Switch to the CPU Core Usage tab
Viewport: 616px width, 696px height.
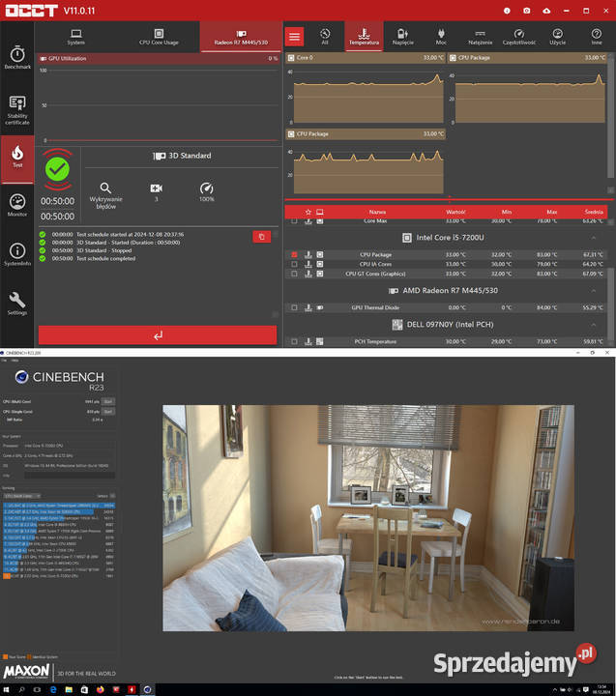159,37
